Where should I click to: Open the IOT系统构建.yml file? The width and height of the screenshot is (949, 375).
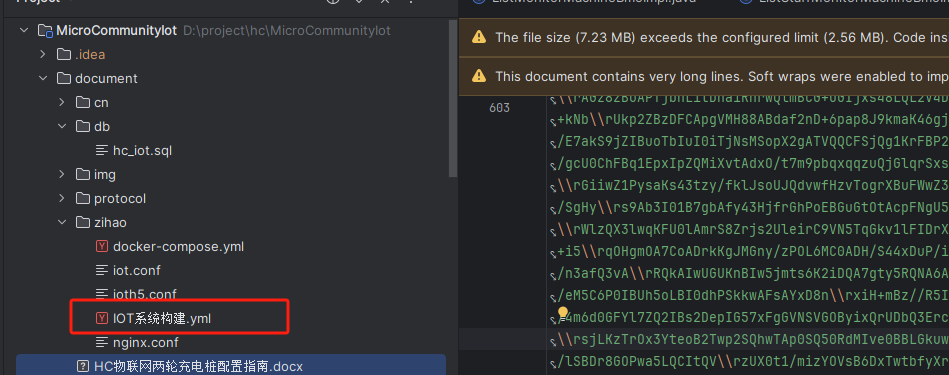coord(162,319)
